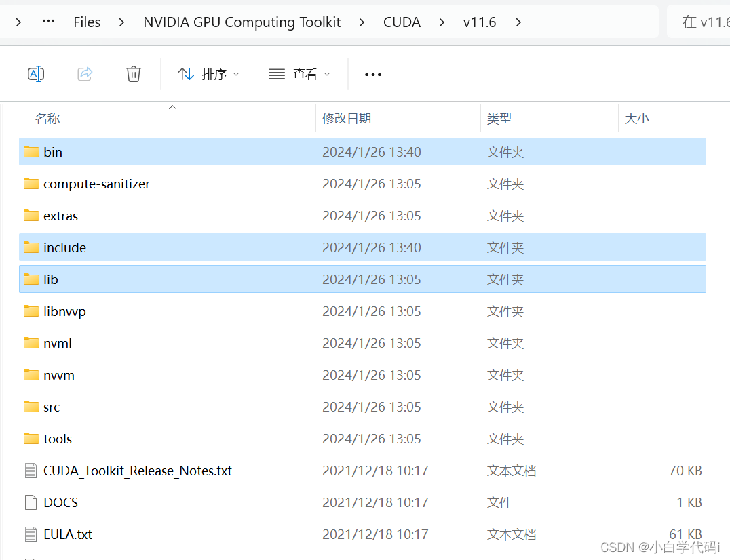
Task: Go to CUDA in the breadcrumb
Action: (x=402, y=22)
